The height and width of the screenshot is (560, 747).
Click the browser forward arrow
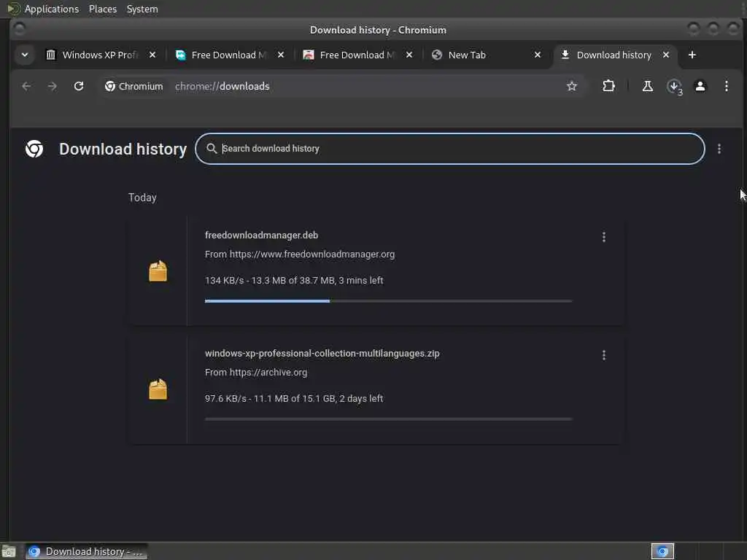tap(53, 86)
